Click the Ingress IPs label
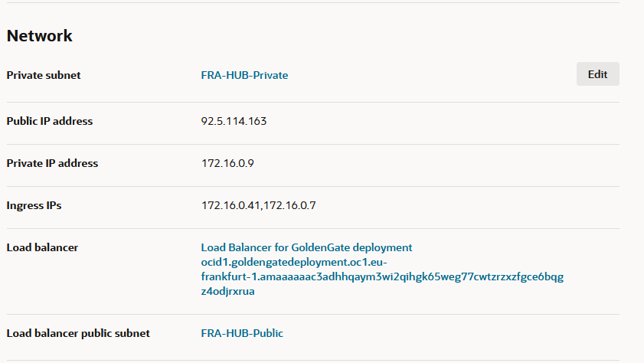Screen dimensions: 644x363 [34, 205]
